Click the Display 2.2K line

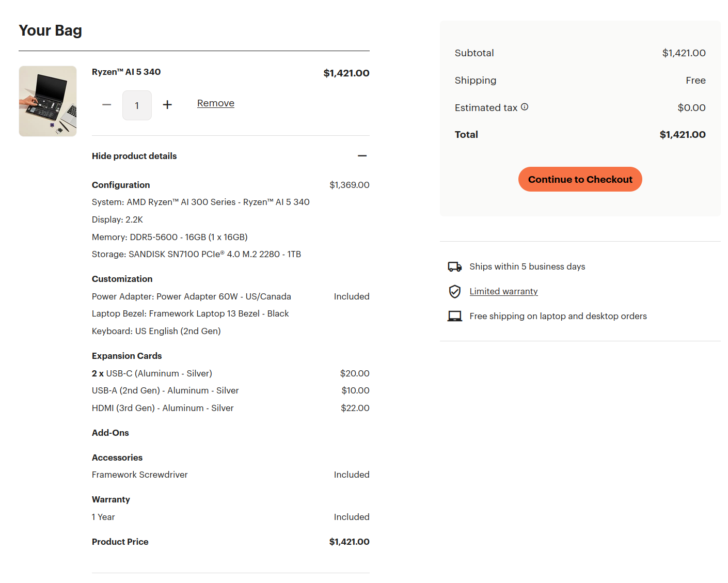[x=117, y=219]
